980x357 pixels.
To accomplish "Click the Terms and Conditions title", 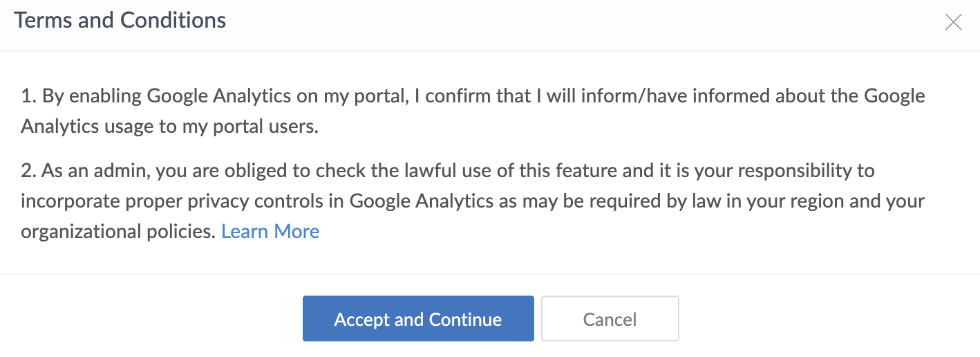I will [120, 20].
